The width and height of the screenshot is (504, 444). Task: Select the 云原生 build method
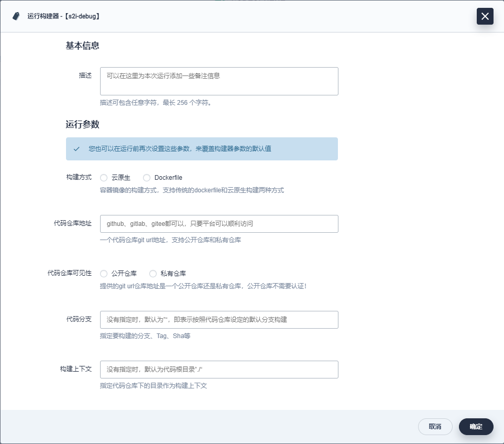pyautogui.click(x=104, y=178)
